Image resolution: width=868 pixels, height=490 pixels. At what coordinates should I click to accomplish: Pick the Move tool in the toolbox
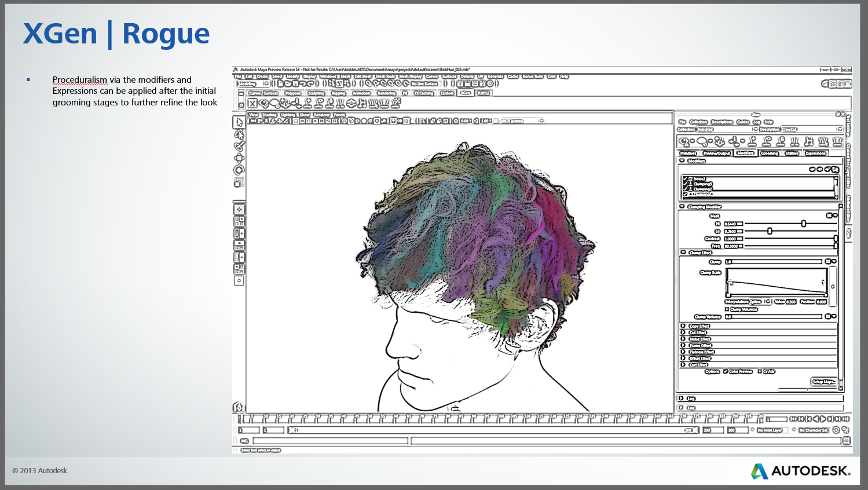[239, 158]
